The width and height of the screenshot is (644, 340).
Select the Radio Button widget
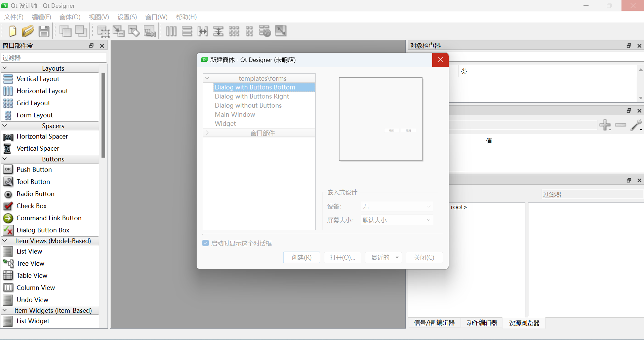pyautogui.click(x=35, y=194)
